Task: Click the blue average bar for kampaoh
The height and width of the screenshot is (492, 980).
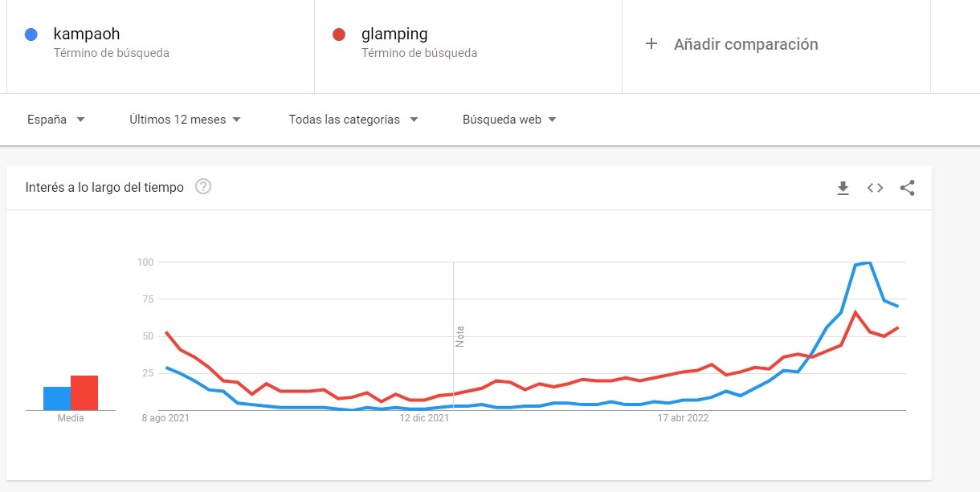Action: point(57,398)
